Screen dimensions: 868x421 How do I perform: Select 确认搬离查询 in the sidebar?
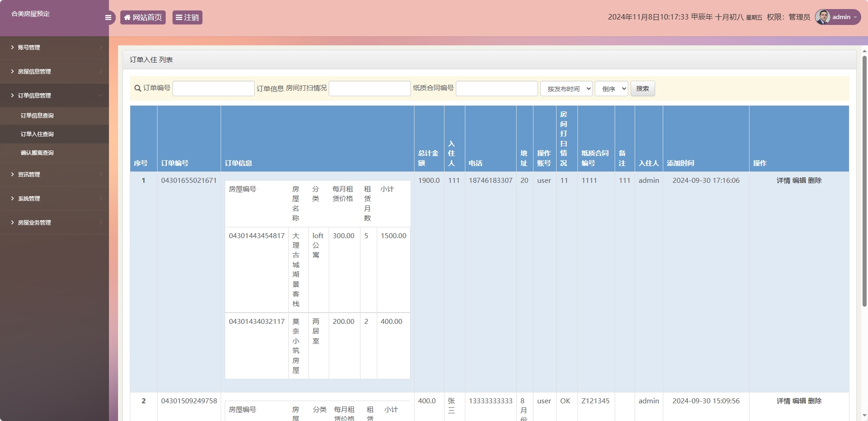click(x=54, y=152)
